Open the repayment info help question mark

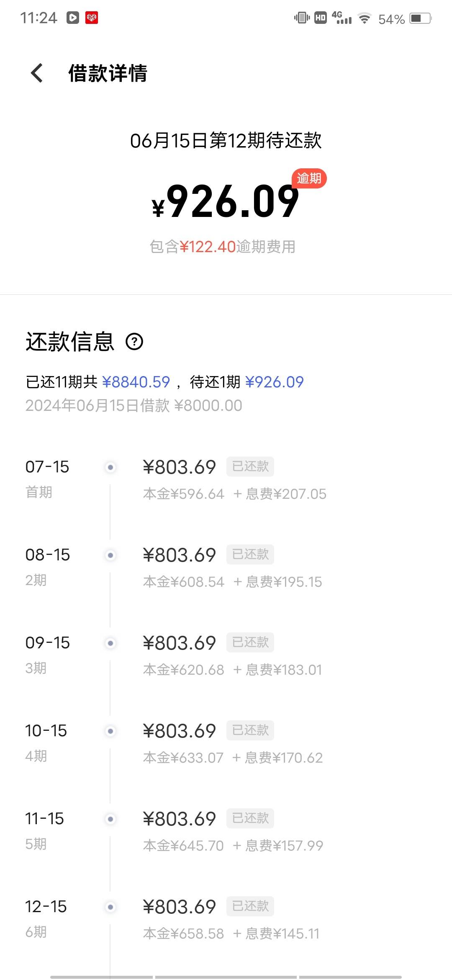[x=134, y=342]
